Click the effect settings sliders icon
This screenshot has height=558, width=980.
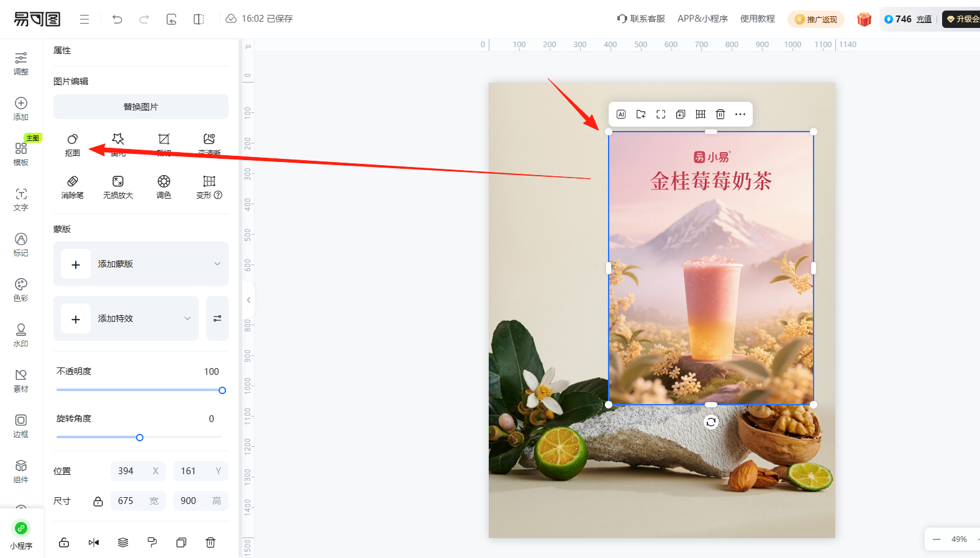(x=217, y=318)
